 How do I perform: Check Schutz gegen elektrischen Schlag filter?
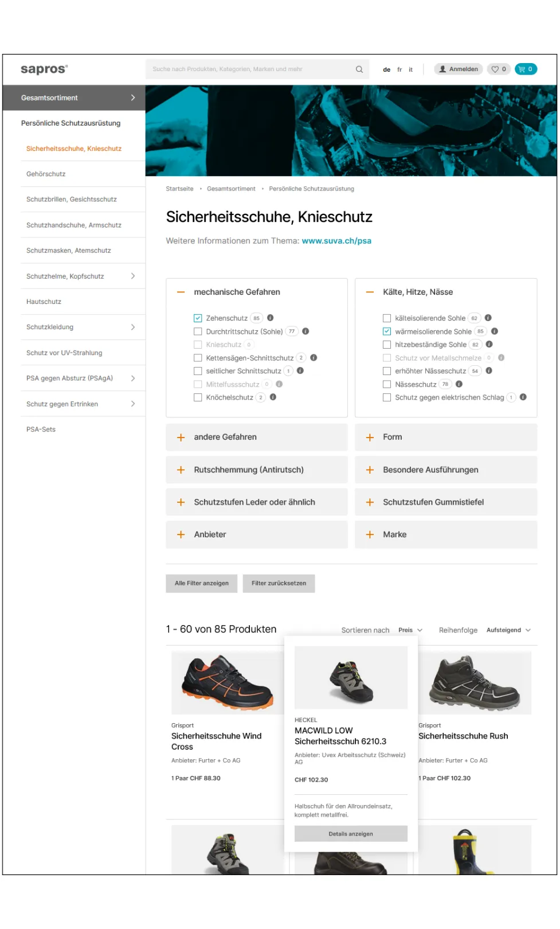pos(387,397)
